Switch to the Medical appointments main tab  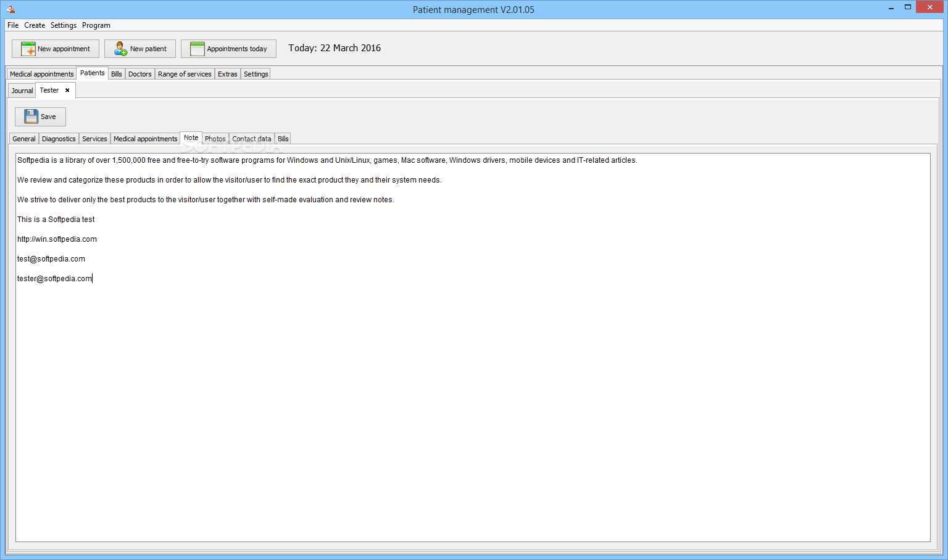coord(42,74)
